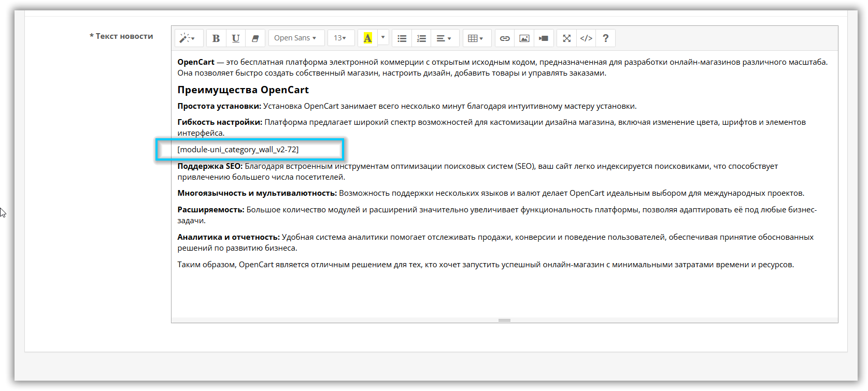Screen dimensions: 868x391
Task: Open the table insert dropdown
Action: coord(476,38)
